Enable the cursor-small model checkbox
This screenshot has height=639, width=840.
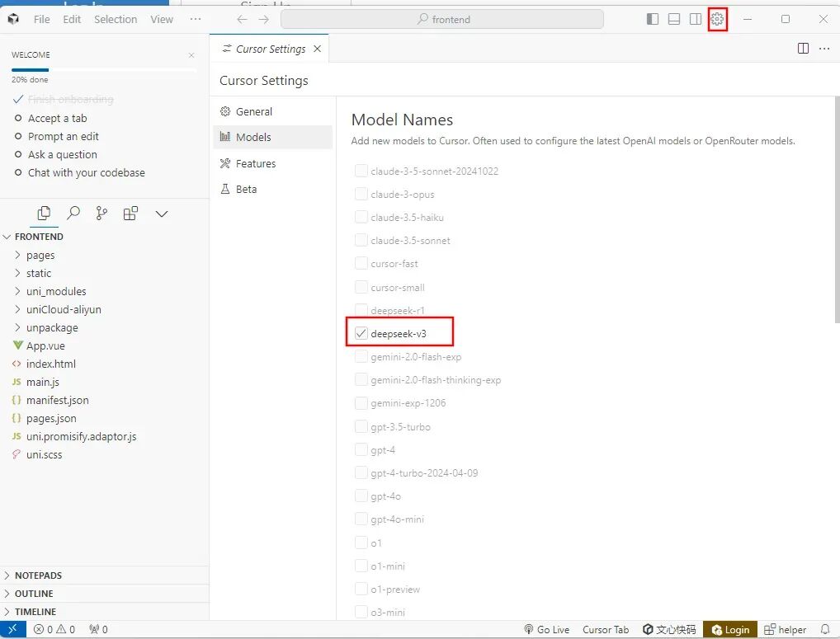[361, 287]
